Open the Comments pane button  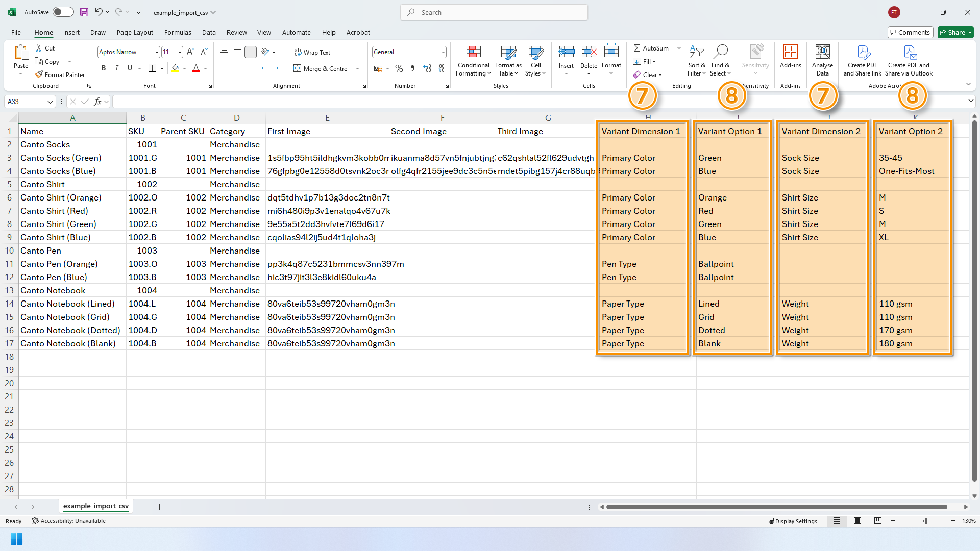[910, 32]
